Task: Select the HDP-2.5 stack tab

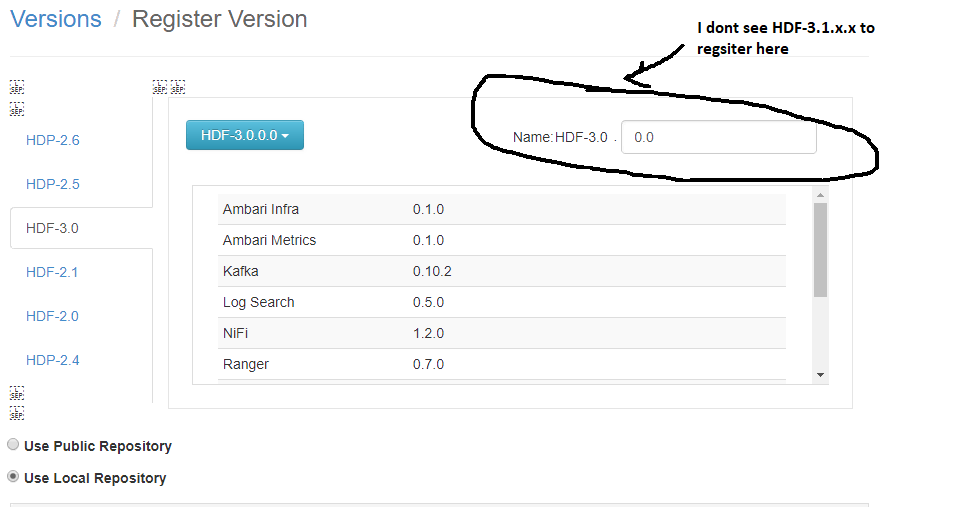Action: 53,184
